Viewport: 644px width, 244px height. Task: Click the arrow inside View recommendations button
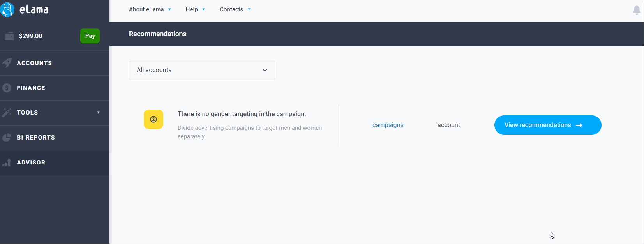[579, 125]
